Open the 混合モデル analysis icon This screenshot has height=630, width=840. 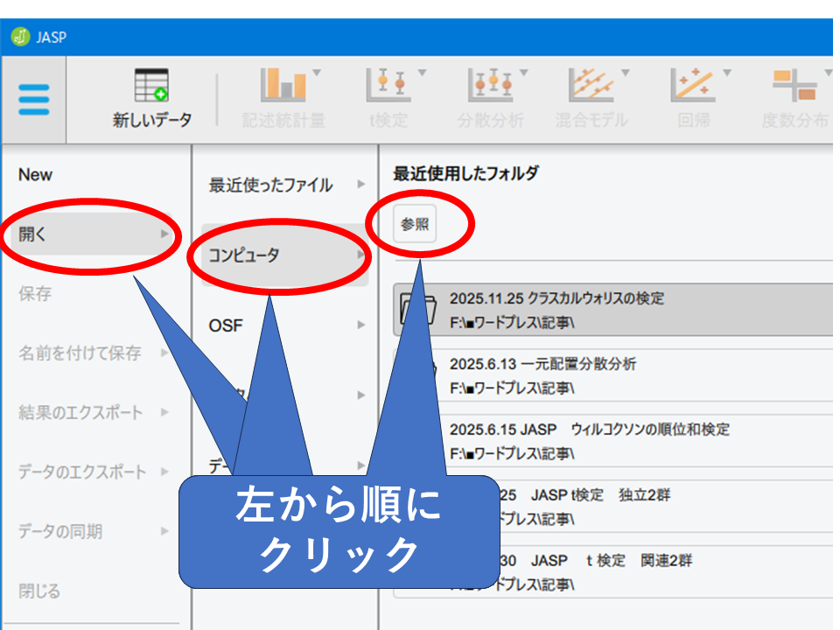pos(591,86)
